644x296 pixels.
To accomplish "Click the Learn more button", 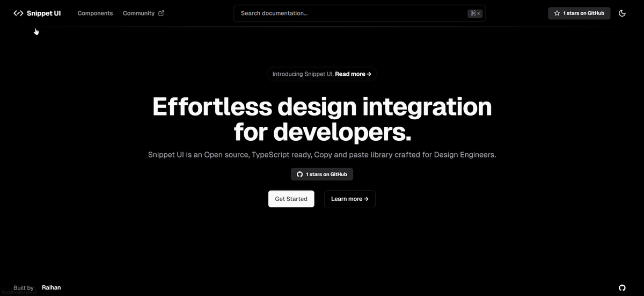I will (350, 199).
